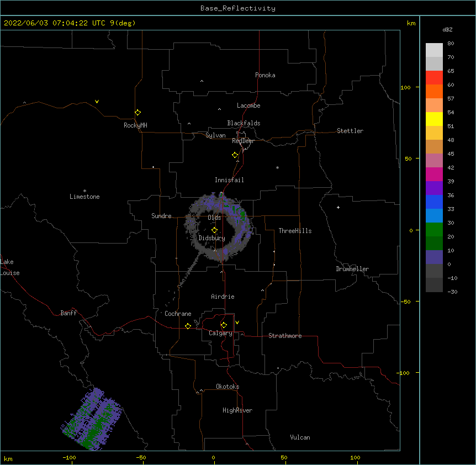Click the Vulcan label
Screen dimensions: 476x465
300,437
